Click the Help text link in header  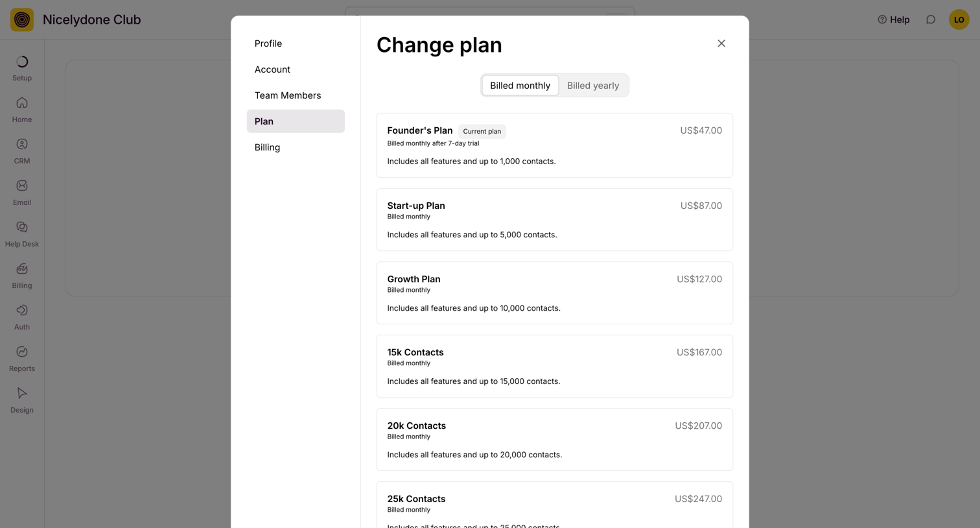(x=900, y=19)
